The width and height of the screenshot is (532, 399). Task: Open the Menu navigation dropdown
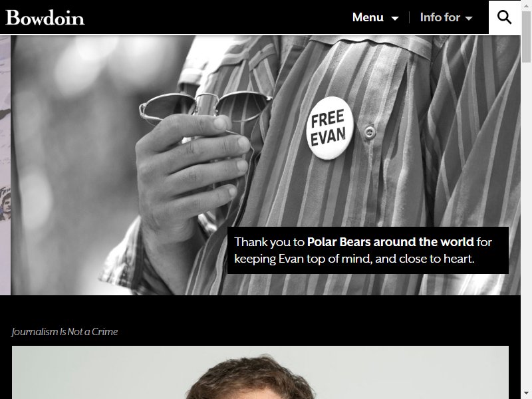click(x=375, y=17)
